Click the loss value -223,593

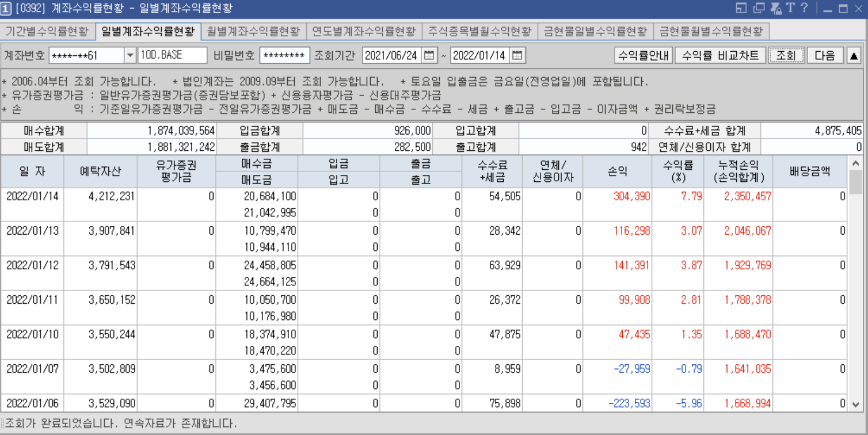click(630, 403)
